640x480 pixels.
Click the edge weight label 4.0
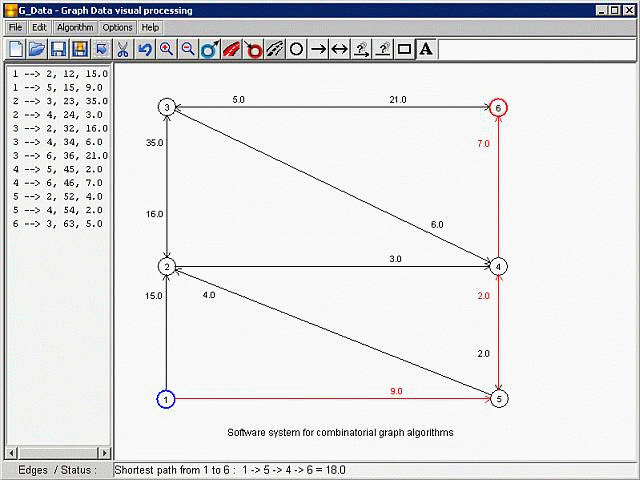(x=209, y=295)
